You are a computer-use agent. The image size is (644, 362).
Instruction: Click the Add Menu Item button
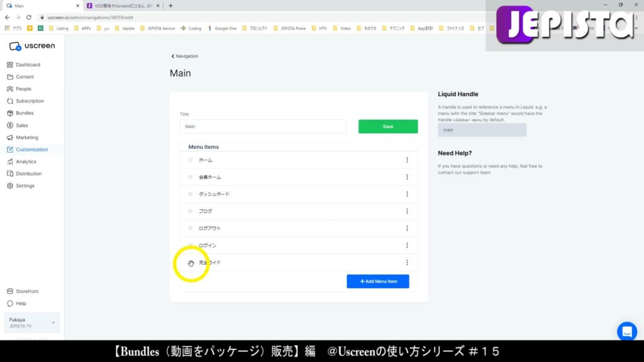point(378,282)
